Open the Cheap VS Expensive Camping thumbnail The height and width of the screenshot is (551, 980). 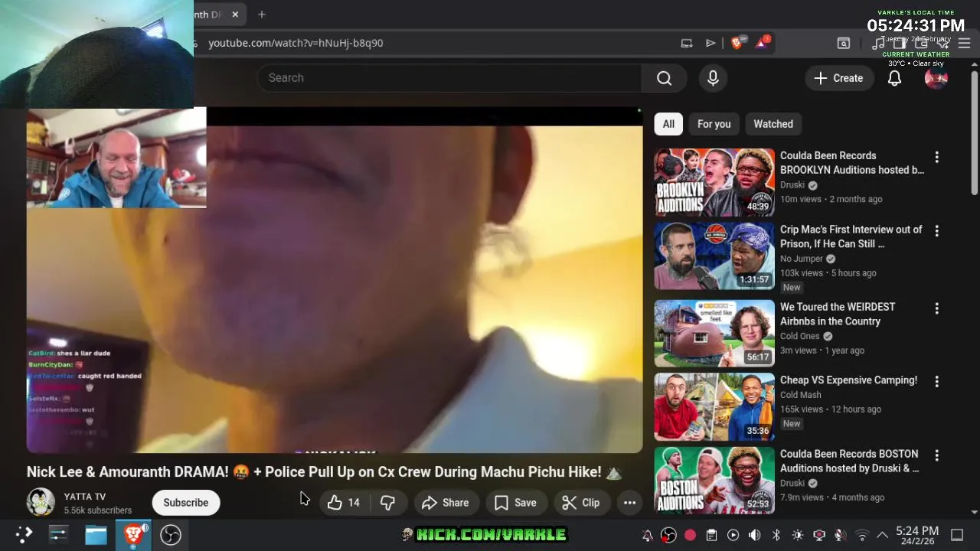click(x=714, y=407)
